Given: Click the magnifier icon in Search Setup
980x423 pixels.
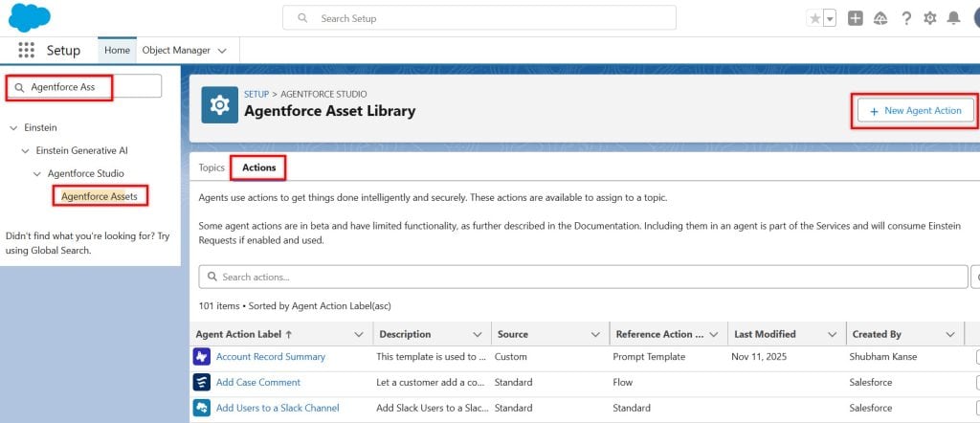Looking at the screenshot, I should pos(302,19).
